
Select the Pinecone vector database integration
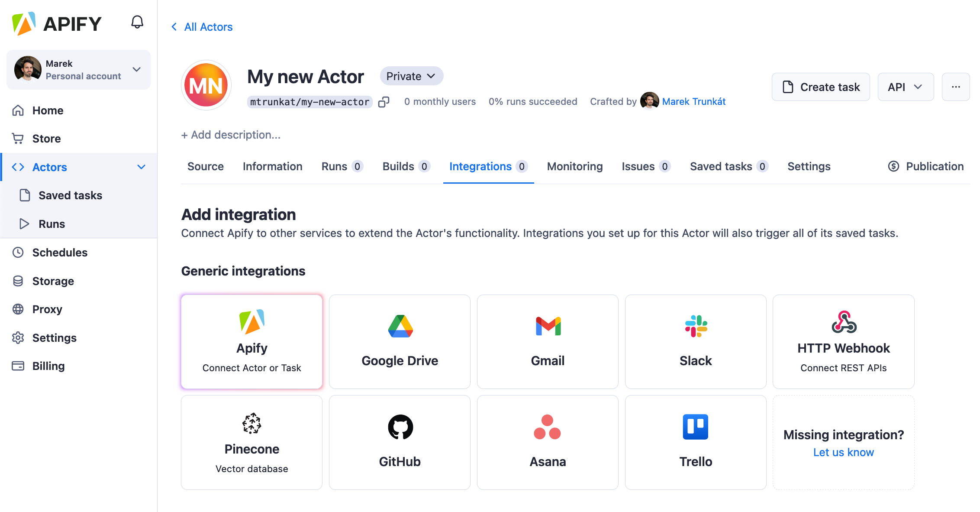251,442
